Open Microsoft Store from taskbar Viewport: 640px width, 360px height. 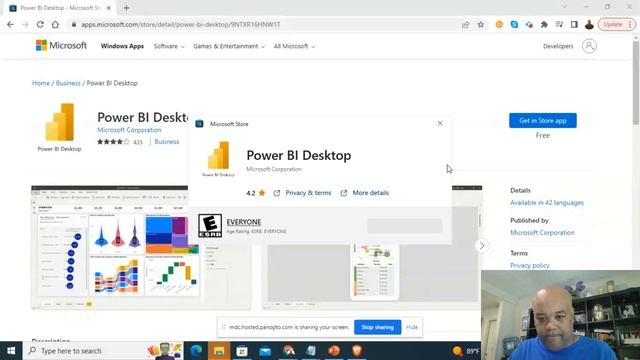point(242,351)
